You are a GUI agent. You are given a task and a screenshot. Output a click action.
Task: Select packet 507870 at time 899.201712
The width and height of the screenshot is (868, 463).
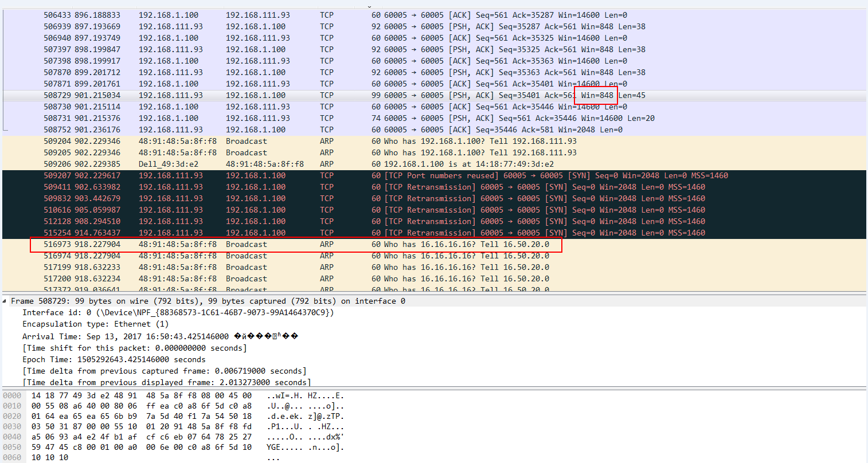pyautogui.click(x=434, y=72)
